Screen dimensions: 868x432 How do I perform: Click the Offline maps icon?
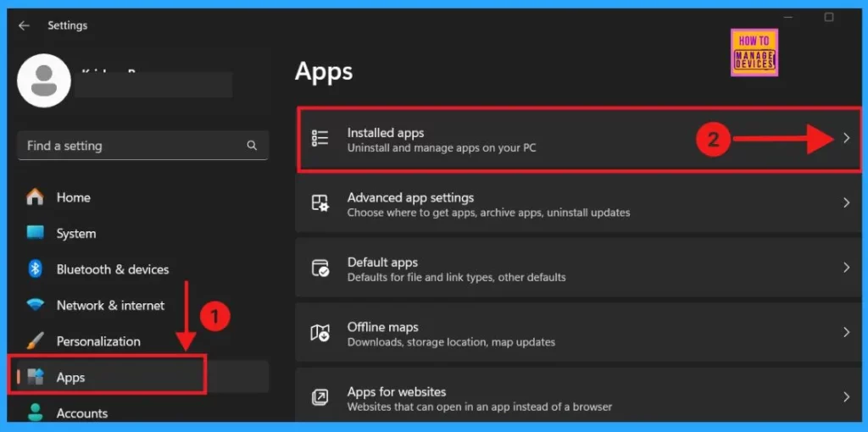click(320, 333)
